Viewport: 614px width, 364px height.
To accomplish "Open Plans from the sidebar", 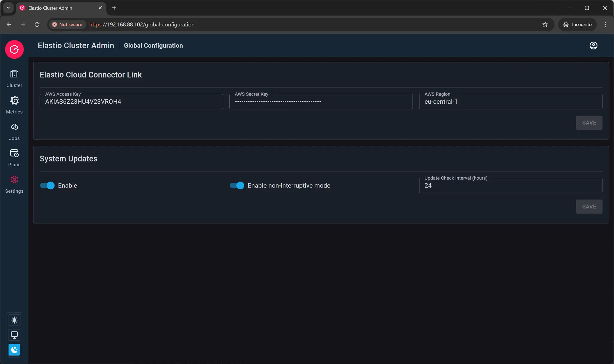I will click(14, 158).
